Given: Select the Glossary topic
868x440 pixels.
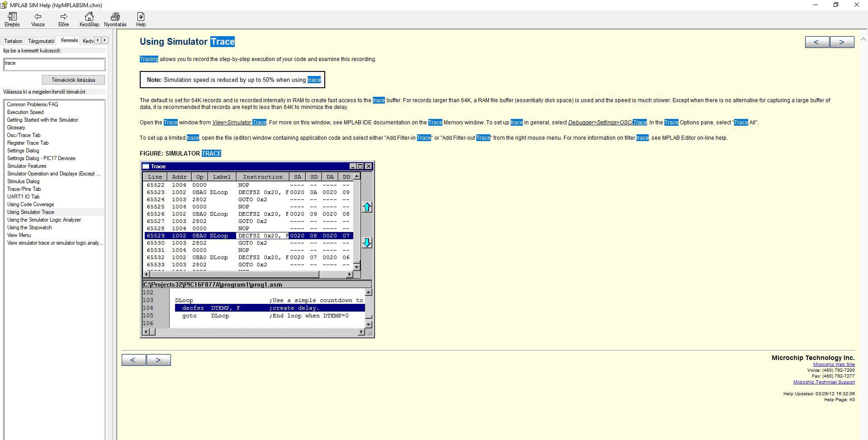Looking at the screenshot, I should (16, 128).
